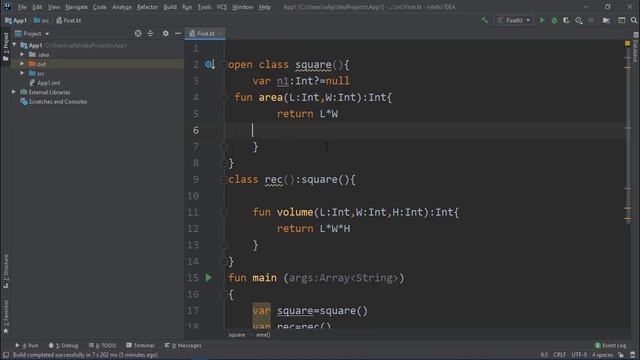Toggle the Structure tool window side tab
This screenshot has height=360, width=640.
tap(6, 271)
